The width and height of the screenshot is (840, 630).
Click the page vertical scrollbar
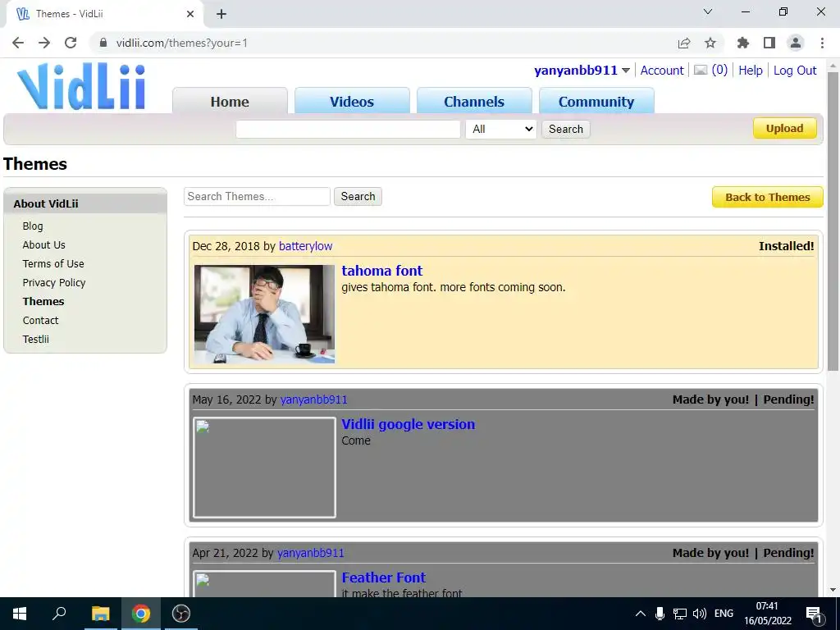click(833, 221)
